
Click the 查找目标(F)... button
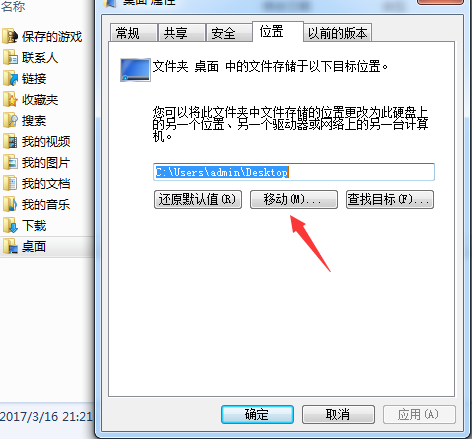coord(390,199)
